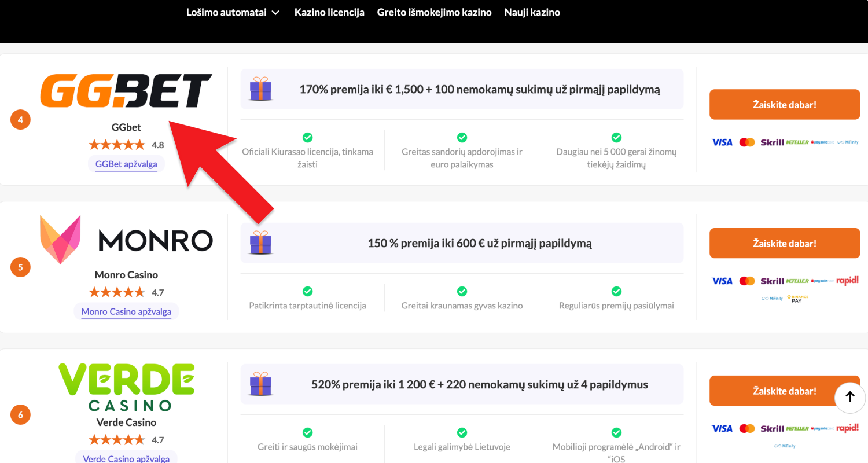This screenshot has width=868, height=463.
Task: Open the Nauji kazino page
Action: click(x=532, y=12)
